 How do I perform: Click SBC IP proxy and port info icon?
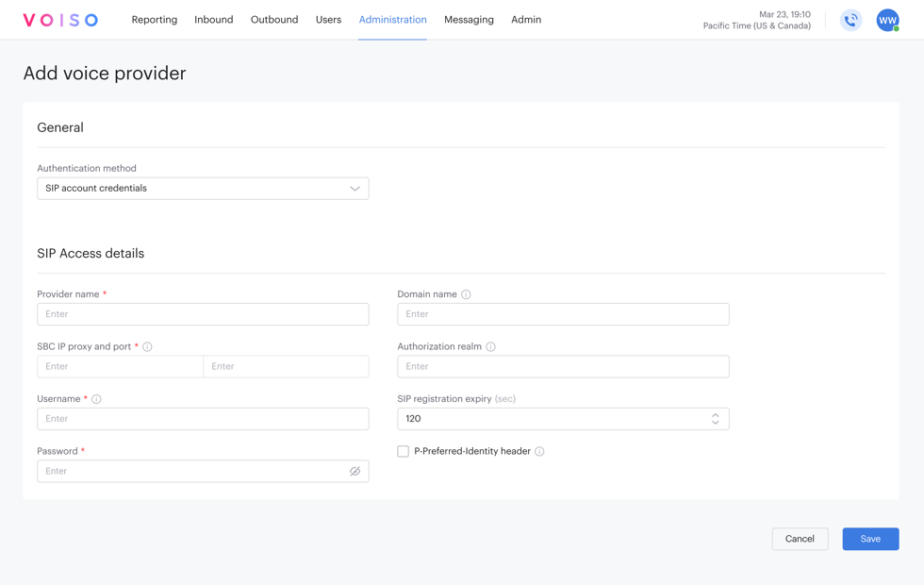(x=147, y=347)
